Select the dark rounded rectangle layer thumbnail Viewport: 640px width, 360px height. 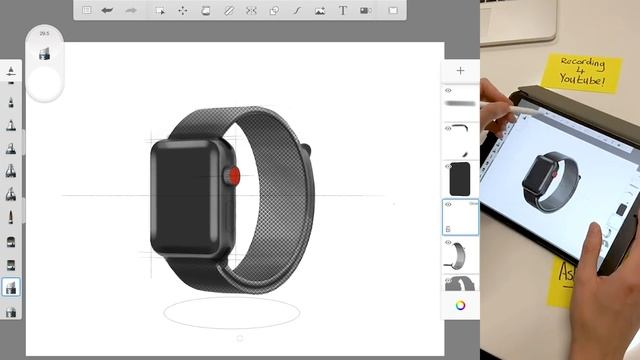(x=460, y=179)
